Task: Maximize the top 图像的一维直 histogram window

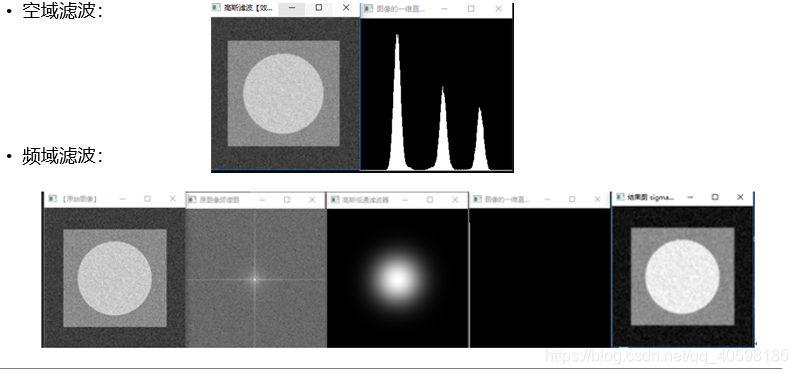Action: tap(471, 9)
